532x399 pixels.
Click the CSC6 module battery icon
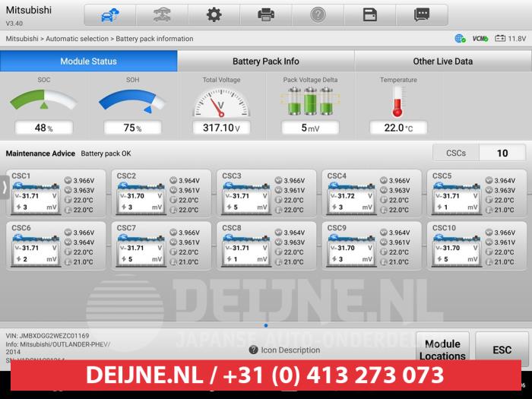(36, 251)
